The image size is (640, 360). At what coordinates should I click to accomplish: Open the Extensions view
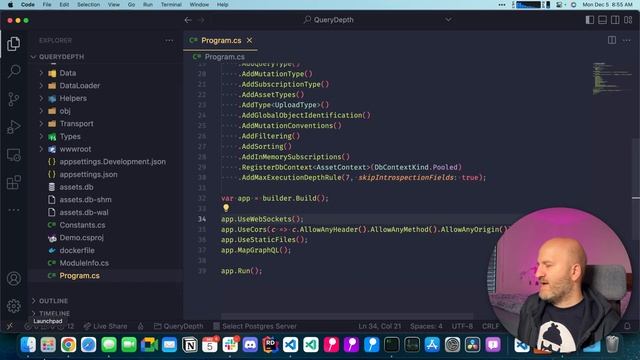(13, 182)
